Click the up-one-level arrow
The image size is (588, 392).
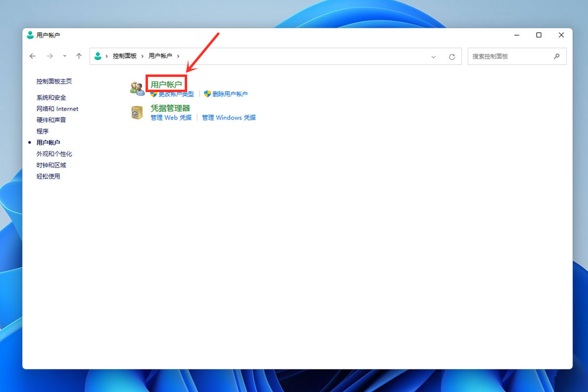coord(79,56)
